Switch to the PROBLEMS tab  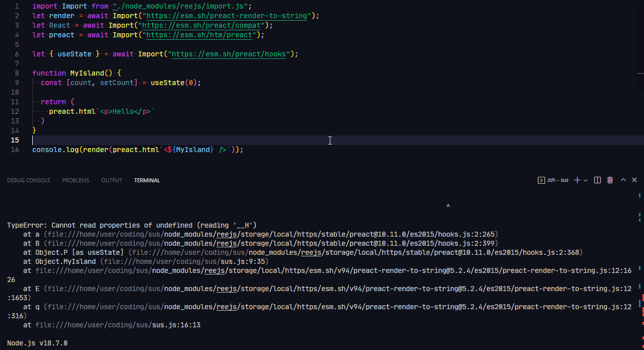click(76, 180)
